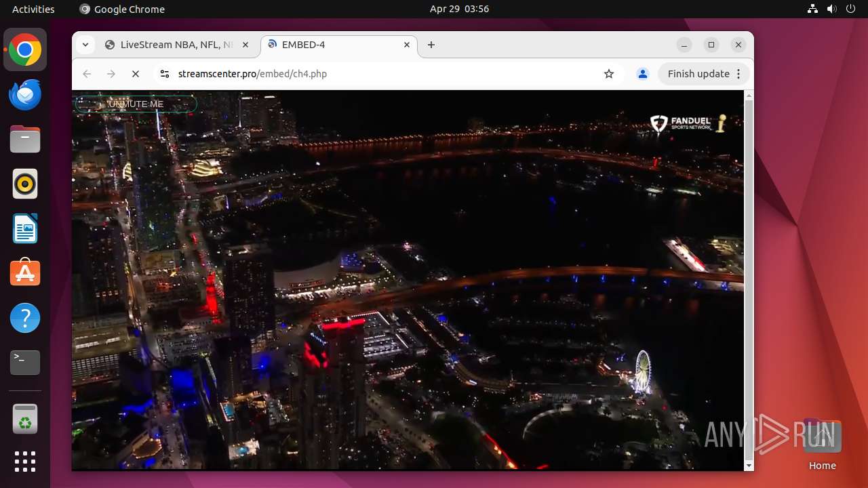Close the EMBED-4 tab

click(x=407, y=45)
